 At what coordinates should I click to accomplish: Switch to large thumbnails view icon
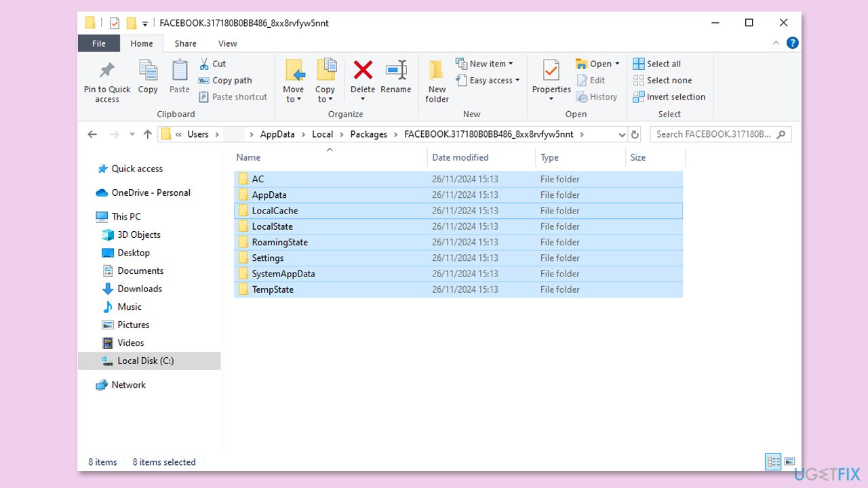pyautogui.click(x=789, y=462)
